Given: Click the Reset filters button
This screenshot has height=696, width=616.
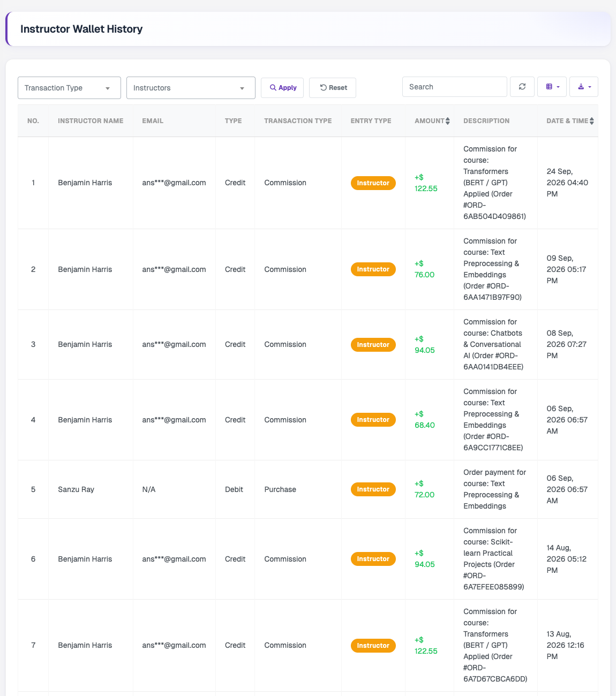Looking at the screenshot, I should point(333,88).
